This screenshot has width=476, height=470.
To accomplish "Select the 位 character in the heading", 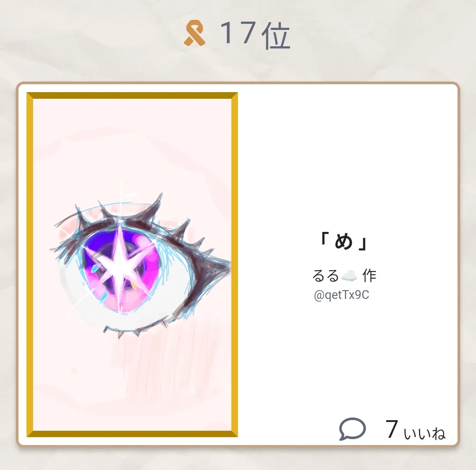I will (x=276, y=36).
